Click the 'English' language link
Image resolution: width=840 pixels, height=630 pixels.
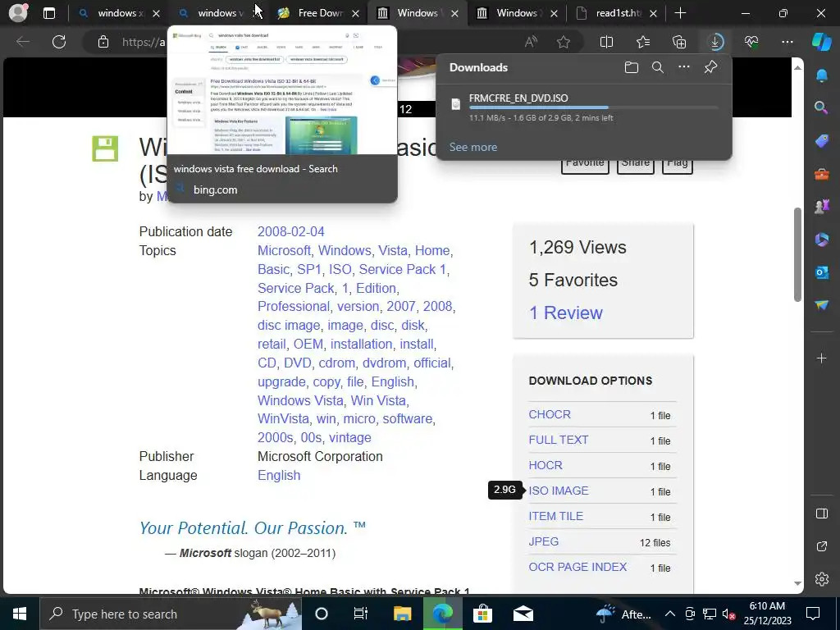[x=279, y=475]
